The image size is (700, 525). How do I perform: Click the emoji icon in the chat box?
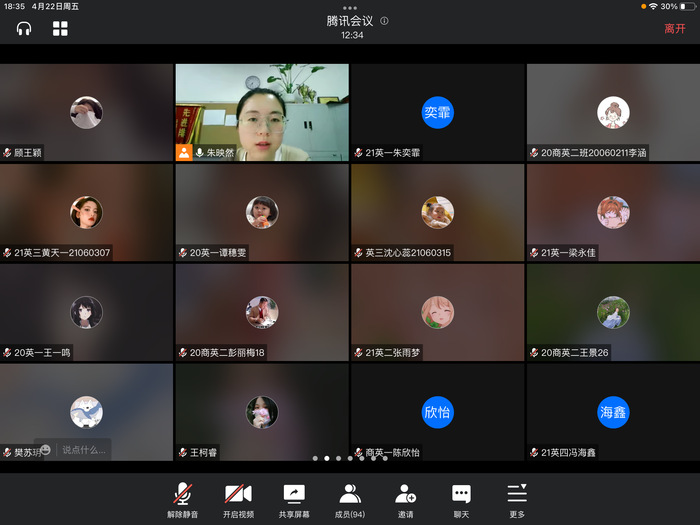pyautogui.click(x=46, y=449)
